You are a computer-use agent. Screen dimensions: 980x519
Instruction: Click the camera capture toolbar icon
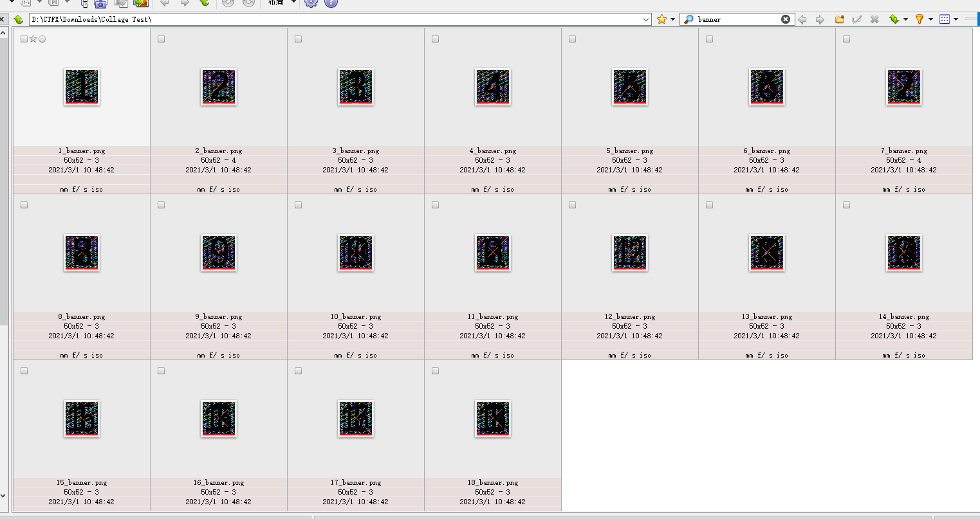coord(100,3)
